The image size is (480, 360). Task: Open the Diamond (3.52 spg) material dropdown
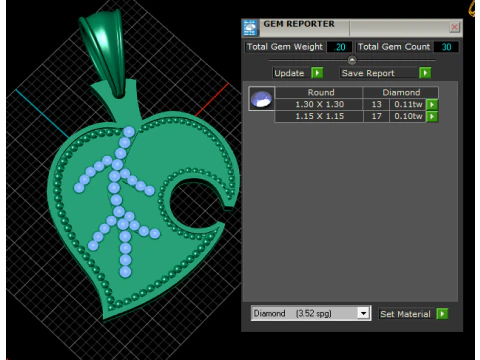click(x=363, y=313)
